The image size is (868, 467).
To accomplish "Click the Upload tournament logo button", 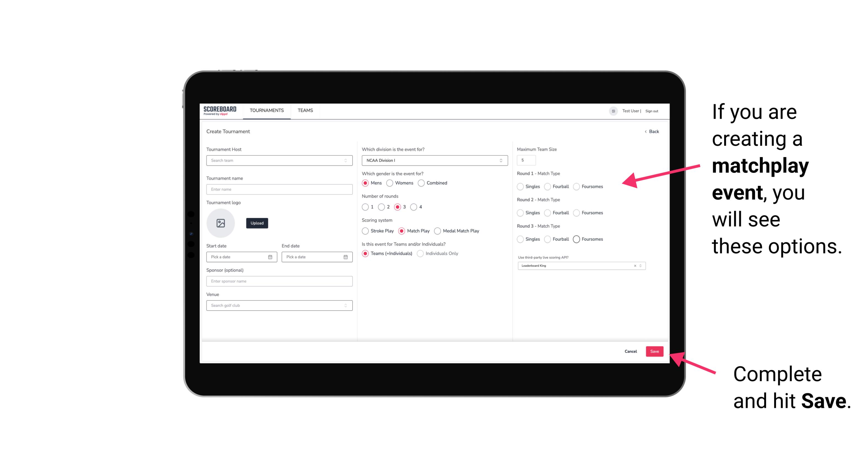I will click(x=257, y=223).
